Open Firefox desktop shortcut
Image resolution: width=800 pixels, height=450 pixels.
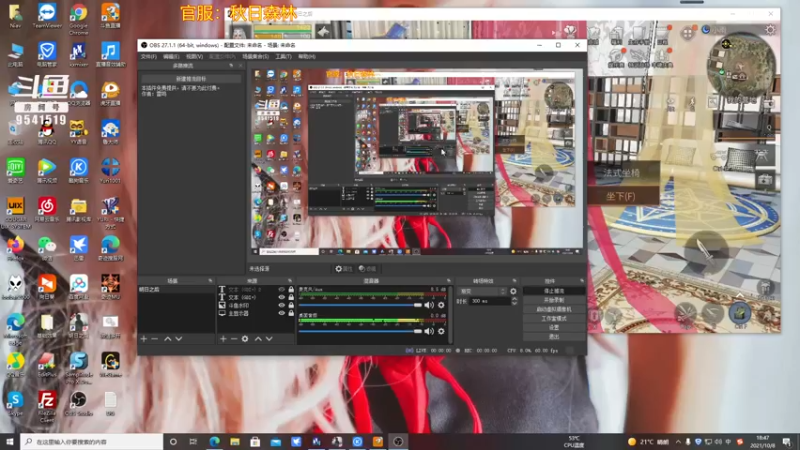coord(15,248)
